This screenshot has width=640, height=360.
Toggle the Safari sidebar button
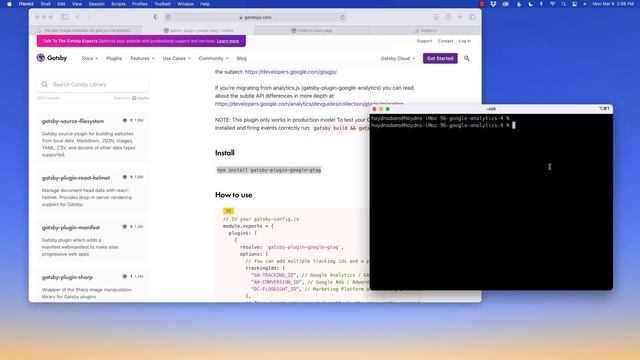64,17
